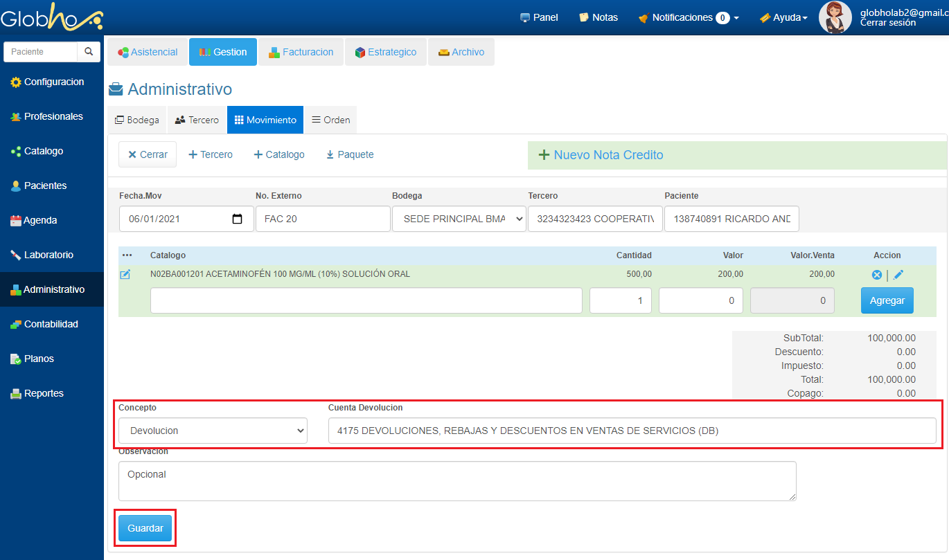Edit the Acetaminofén row with pencil icon
Image resolution: width=949 pixels, height=560 pixels.
[898, 275]
